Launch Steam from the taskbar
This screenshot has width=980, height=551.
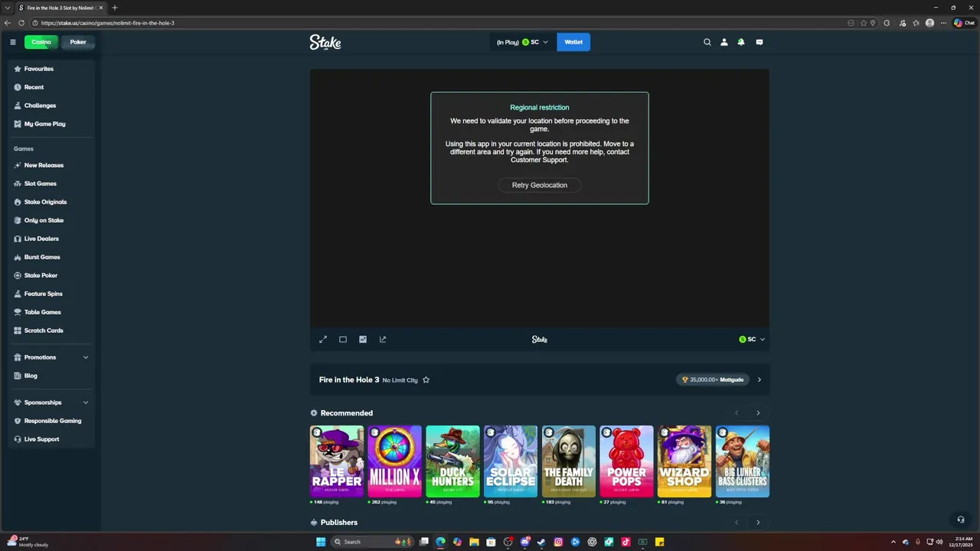pos(541,542)
